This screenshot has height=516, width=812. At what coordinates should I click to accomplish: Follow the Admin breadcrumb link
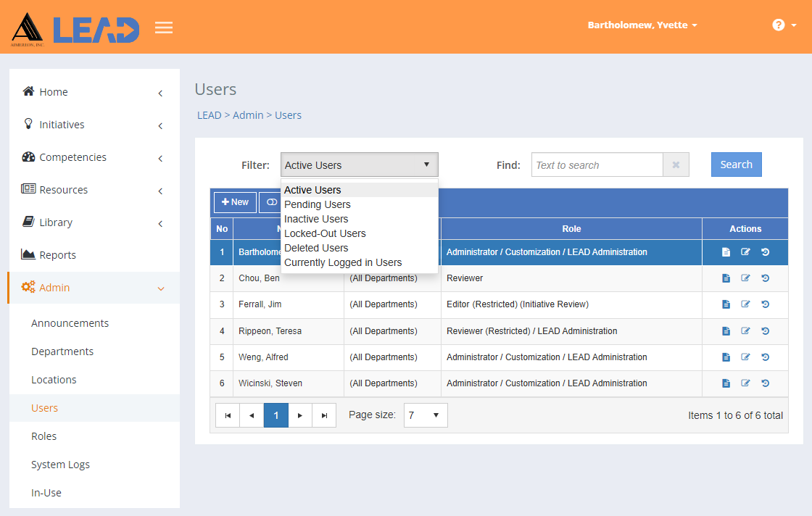coord(248,115)
